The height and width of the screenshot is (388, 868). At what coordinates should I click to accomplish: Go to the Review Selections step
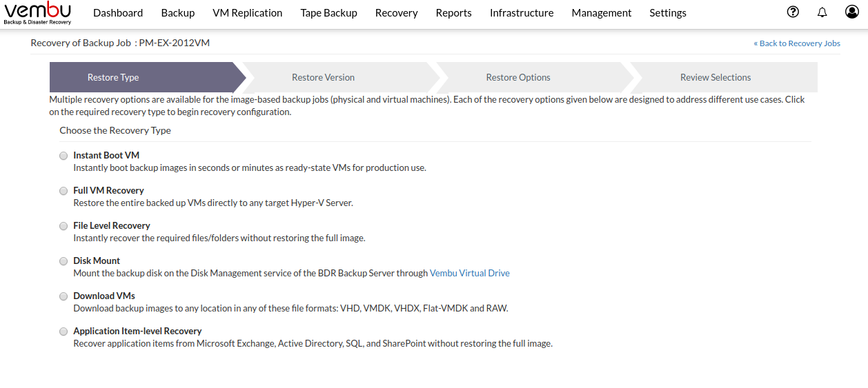tap(716, 77)
